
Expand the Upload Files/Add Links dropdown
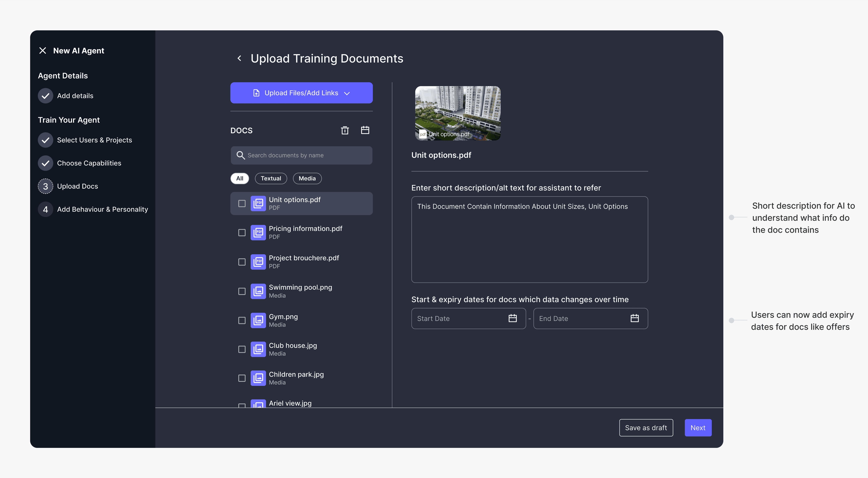pos(347,93)
